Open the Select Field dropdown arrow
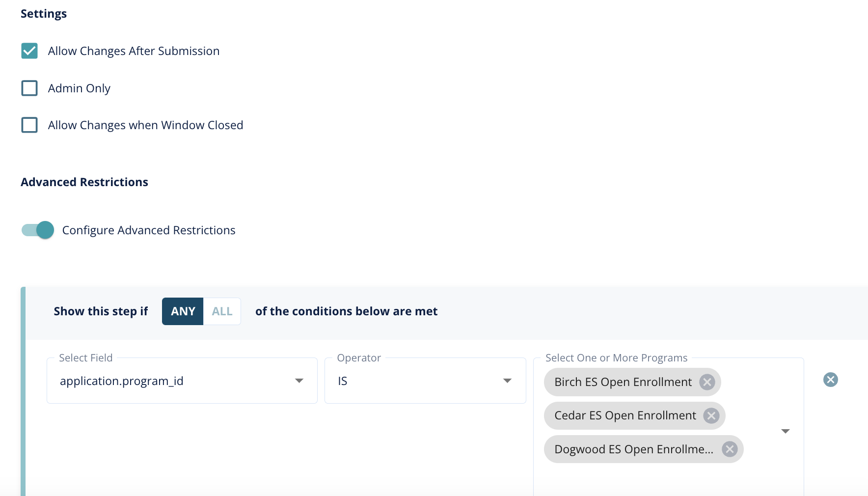Screen dimensions: 868x496 click(x=299, y=381)
